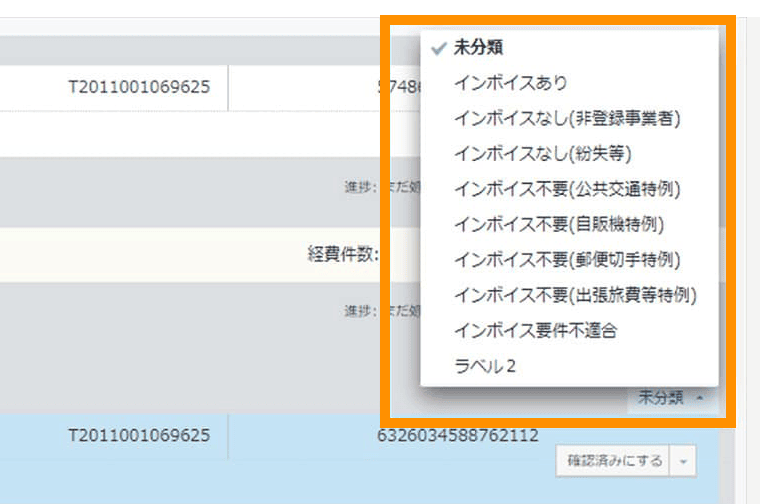Select the ラベル２ menu entry
Screen dimensions: 760x504
click(485, 366)
